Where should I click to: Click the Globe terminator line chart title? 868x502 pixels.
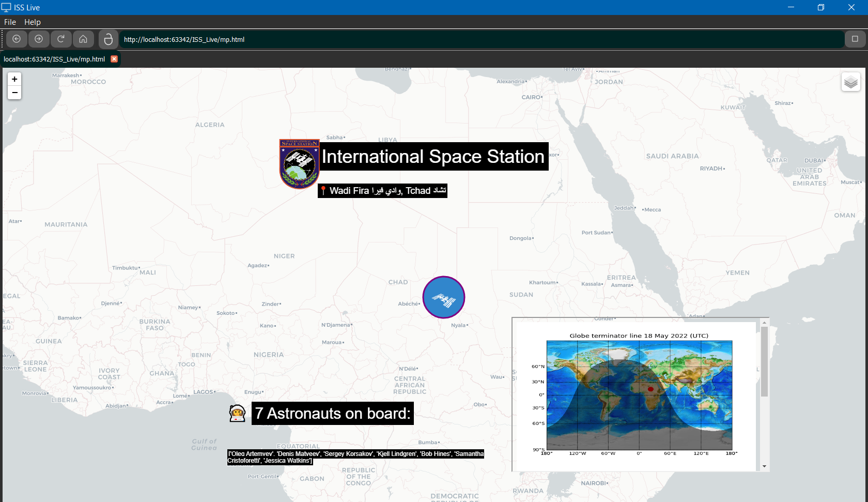click(x=639, y=336)
